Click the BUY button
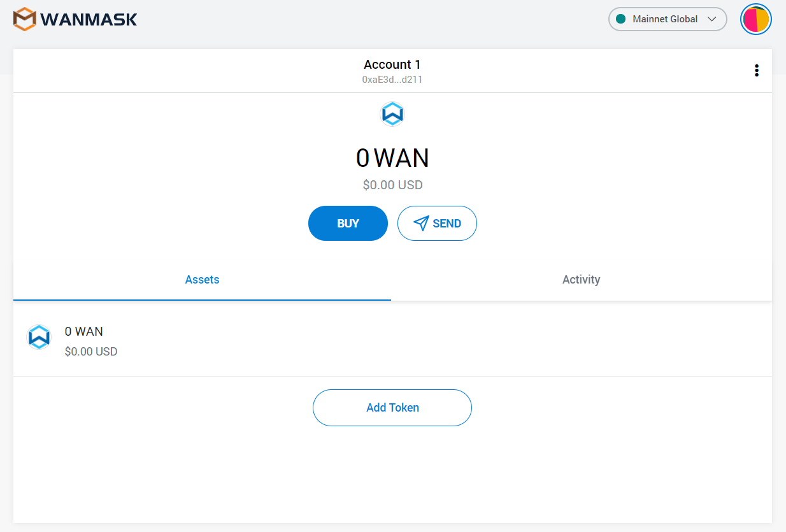The image size is (786, 532). pos(348,223)
